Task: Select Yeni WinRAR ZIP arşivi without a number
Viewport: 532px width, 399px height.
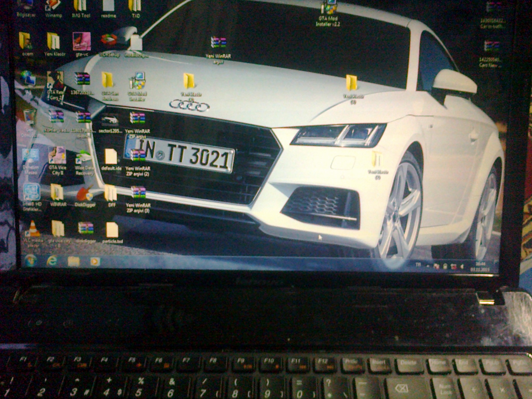Action: (x=138, y=125)
